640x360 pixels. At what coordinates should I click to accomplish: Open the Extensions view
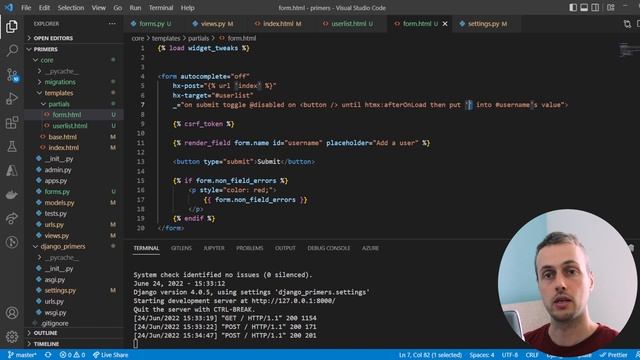[12, 122]
